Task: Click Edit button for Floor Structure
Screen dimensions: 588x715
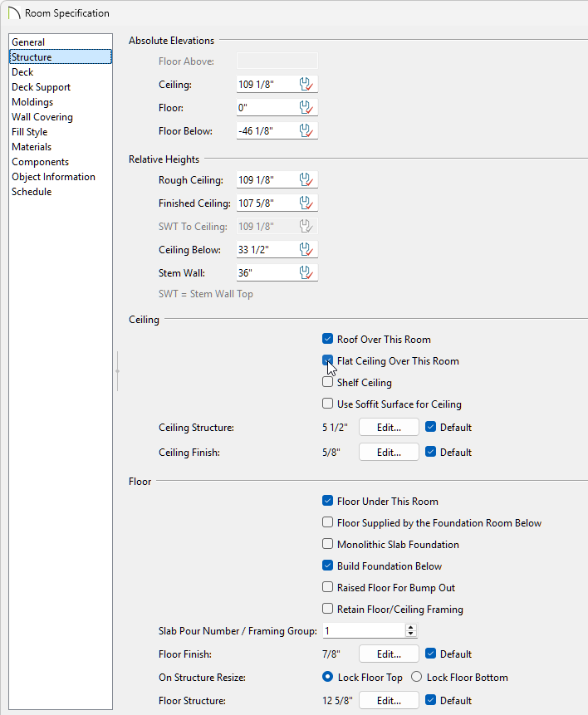Action: point(389,700)
